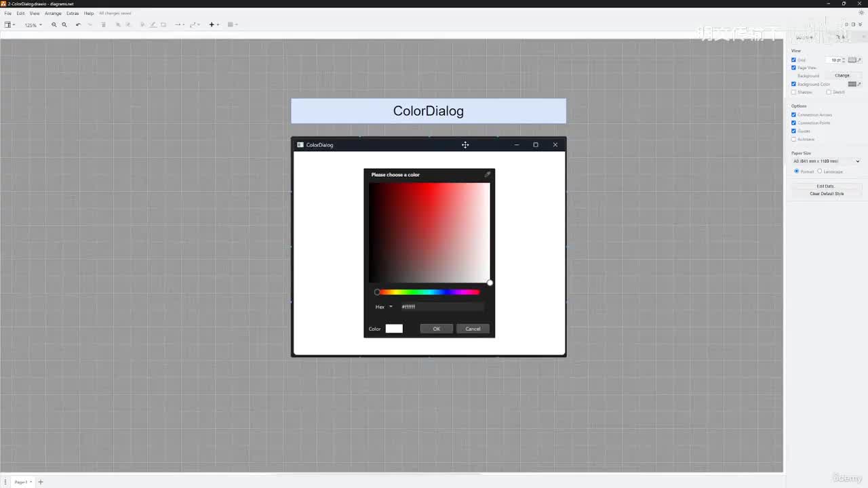
Task: Click the white Color preview swatch
Action: click(394, 329)
